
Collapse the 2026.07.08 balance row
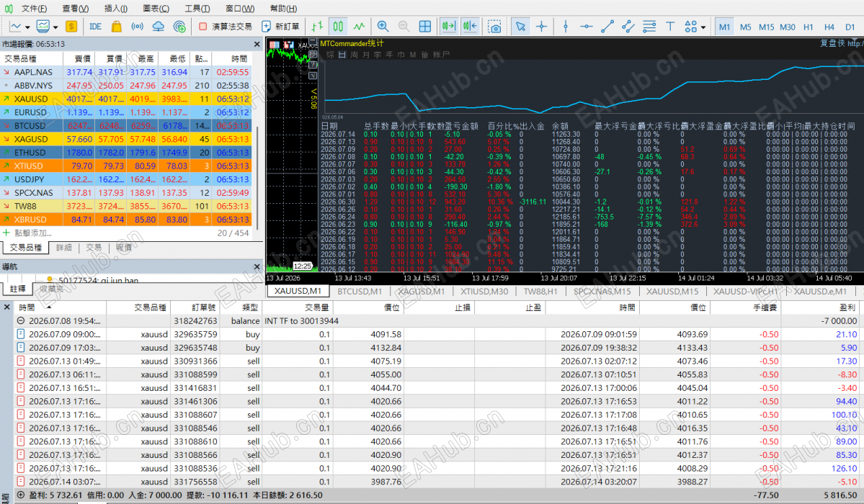pos(21,320)
